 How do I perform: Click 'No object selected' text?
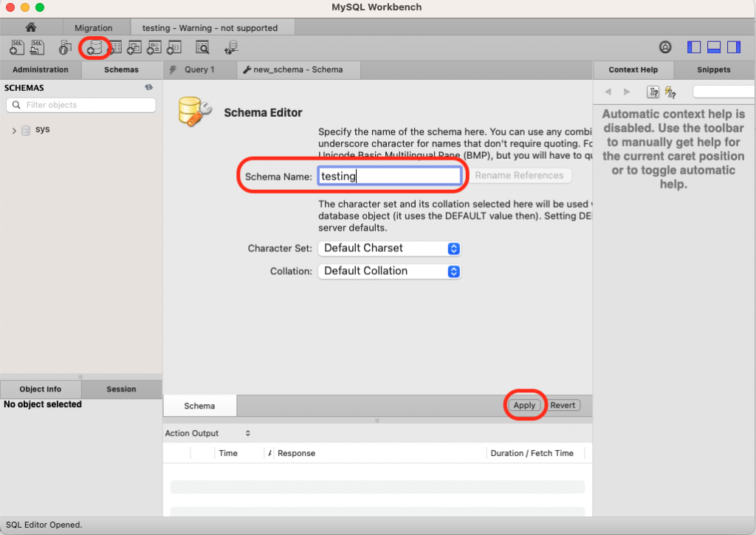42,404
